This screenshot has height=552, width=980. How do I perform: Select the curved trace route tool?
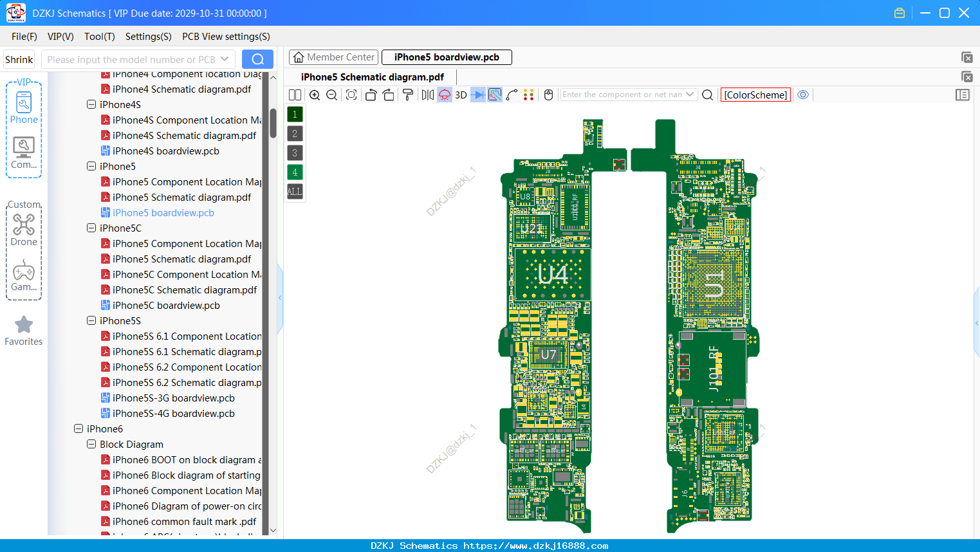(x=512, y=95)
